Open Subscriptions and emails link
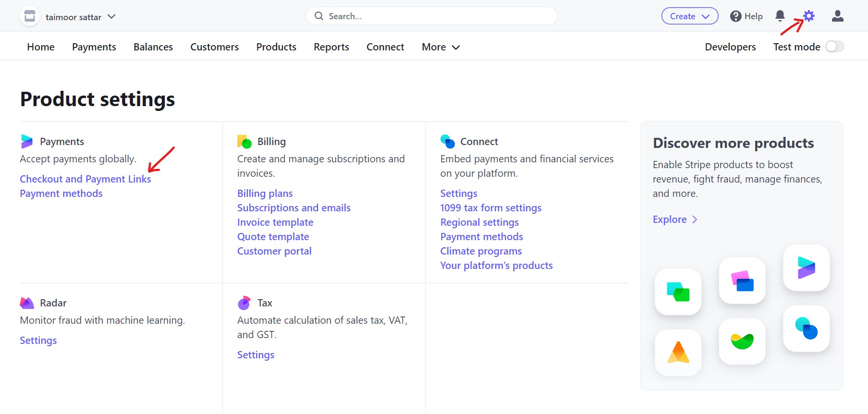The height and width of the screenshot is (414, 868). (294, 207)
